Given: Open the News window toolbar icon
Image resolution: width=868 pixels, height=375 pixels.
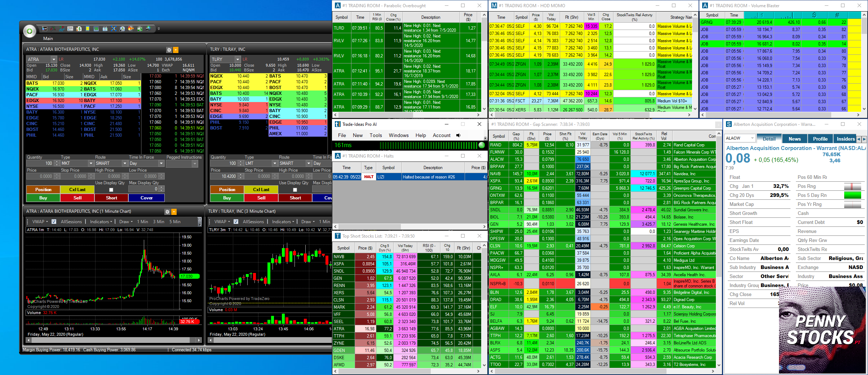Looking at the screenshot, I should [70, 28].
